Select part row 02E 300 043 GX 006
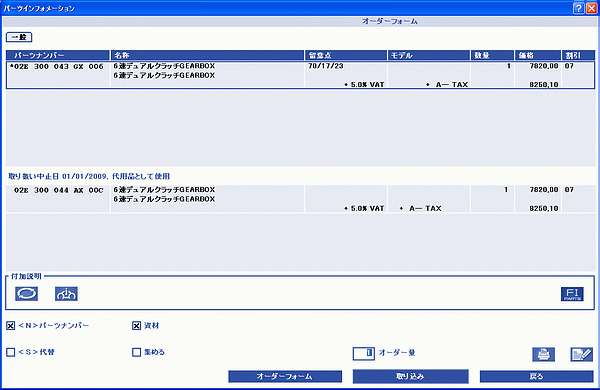Screen dimensions: 600x390 click(300, 75)
